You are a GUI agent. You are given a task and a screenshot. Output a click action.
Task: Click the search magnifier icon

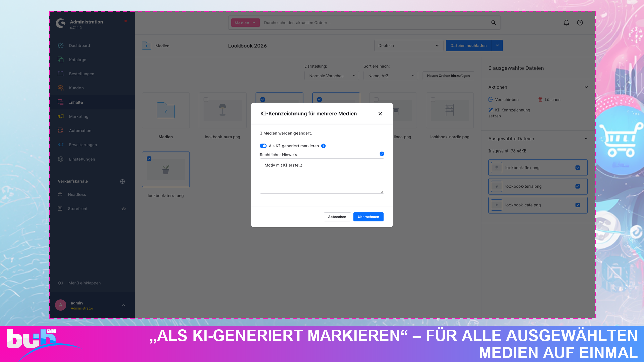(x=493, y=23)
